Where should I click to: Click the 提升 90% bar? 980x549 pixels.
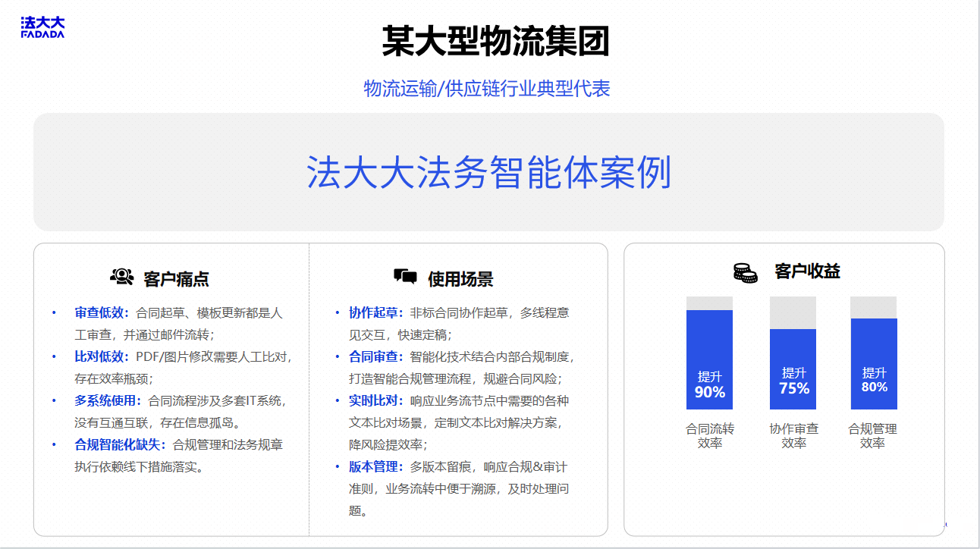coord(710,359)
